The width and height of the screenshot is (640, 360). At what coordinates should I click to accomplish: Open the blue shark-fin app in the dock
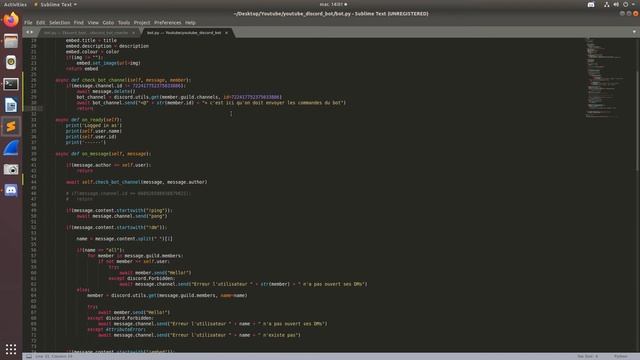pos(11,148)
